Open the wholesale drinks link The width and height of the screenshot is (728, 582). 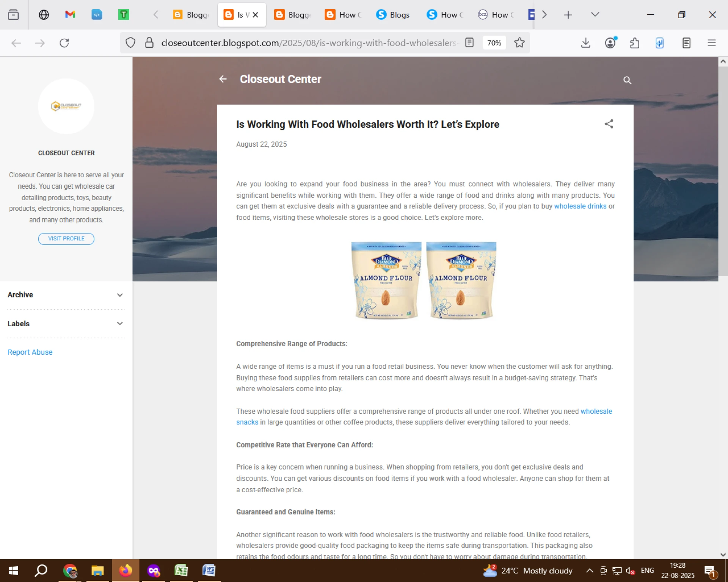pos(580,206)
